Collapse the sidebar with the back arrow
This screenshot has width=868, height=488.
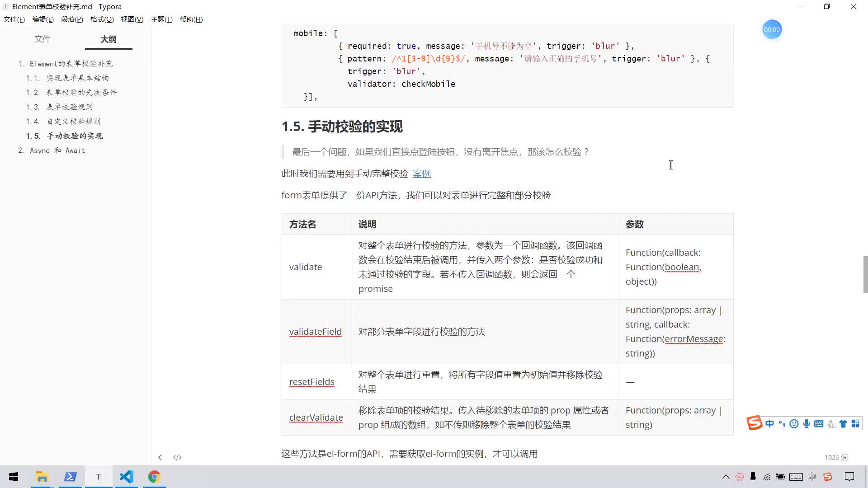(x=160, y=457)
